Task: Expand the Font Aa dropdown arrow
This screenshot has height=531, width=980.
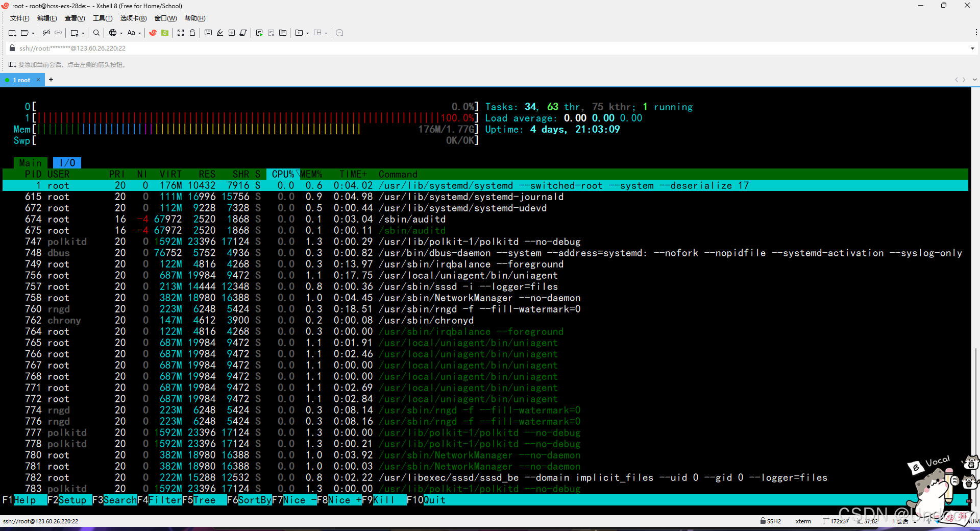Action: [x=140, y=33]
